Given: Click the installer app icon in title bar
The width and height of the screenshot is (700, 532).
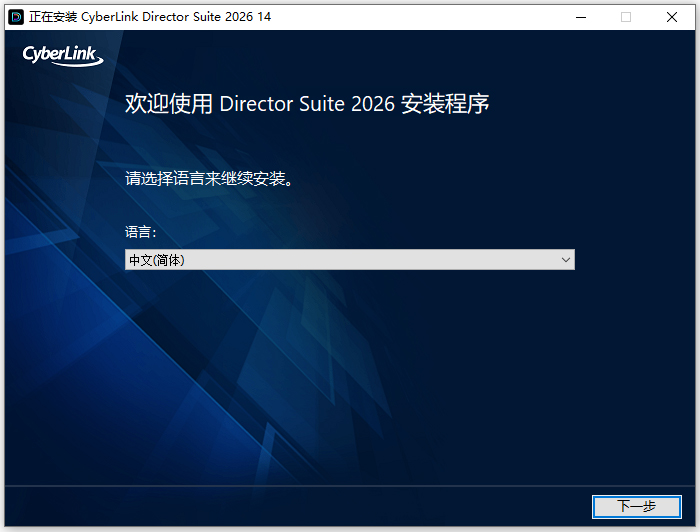Looking at the screenshot, I should coord(16,16).
